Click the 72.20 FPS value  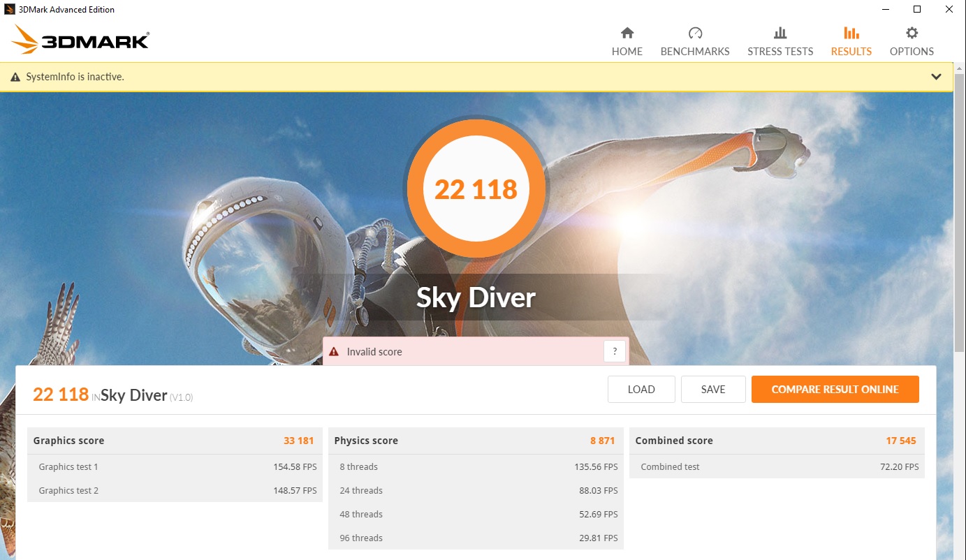(900, 467)
